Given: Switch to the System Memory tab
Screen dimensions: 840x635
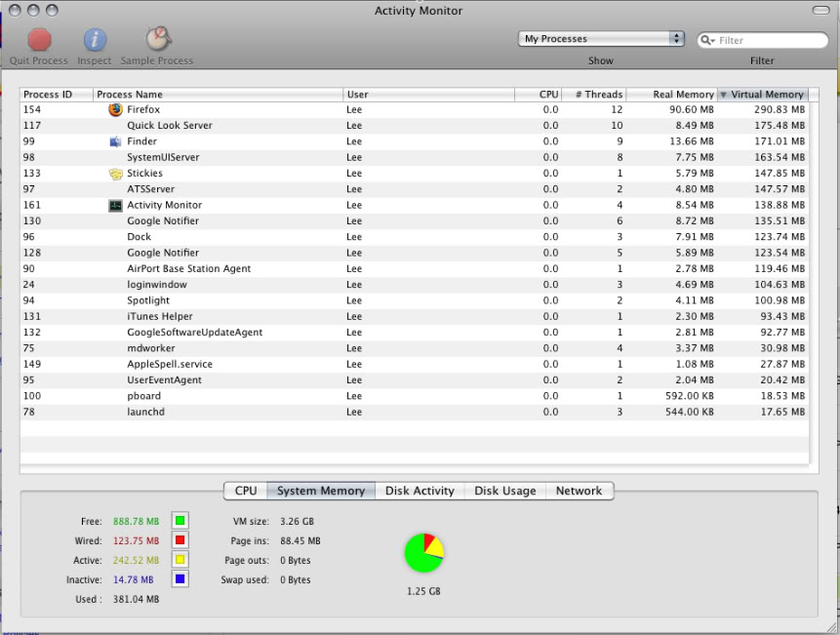Looking at the screenshot, I should pyautogui.click(x=321, y=491).
